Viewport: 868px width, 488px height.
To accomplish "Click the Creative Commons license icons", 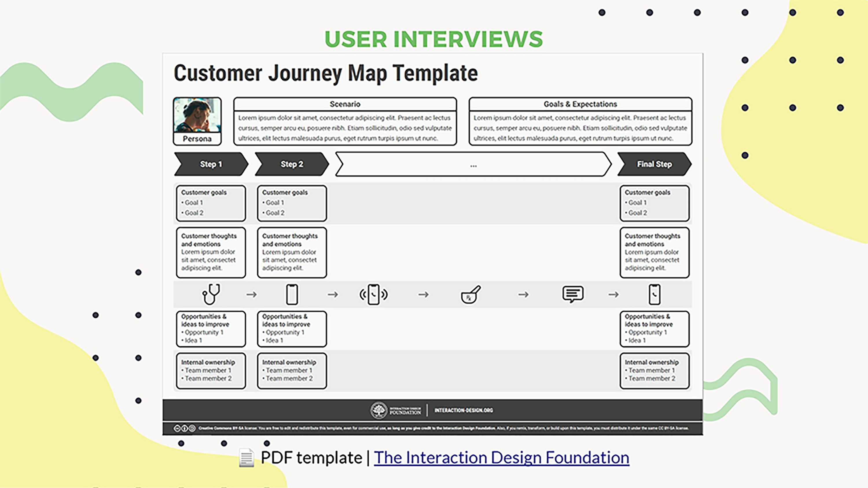I will (184, 428).
